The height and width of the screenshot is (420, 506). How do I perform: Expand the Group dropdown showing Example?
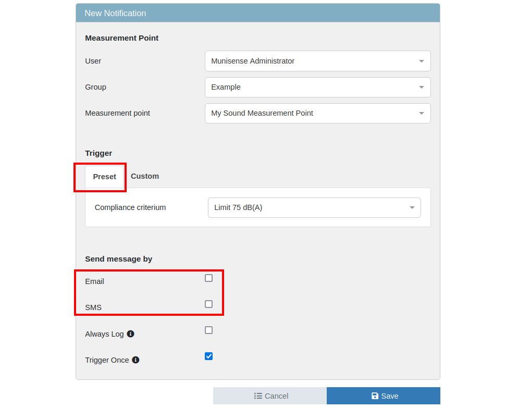(x=317, y=87)
